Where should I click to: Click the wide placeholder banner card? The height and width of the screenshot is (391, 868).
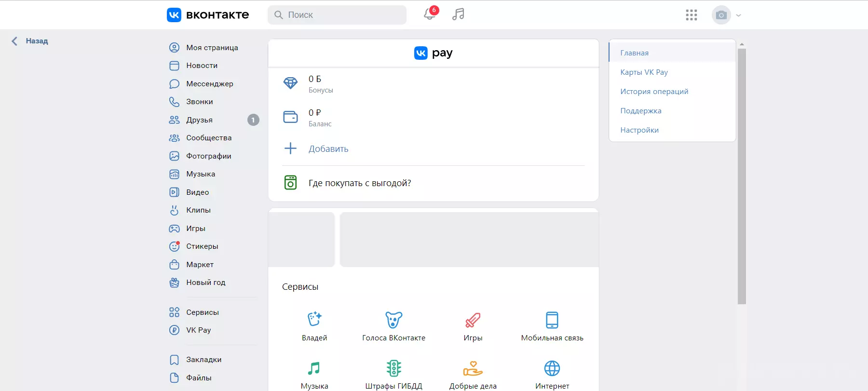coord(469,239)
